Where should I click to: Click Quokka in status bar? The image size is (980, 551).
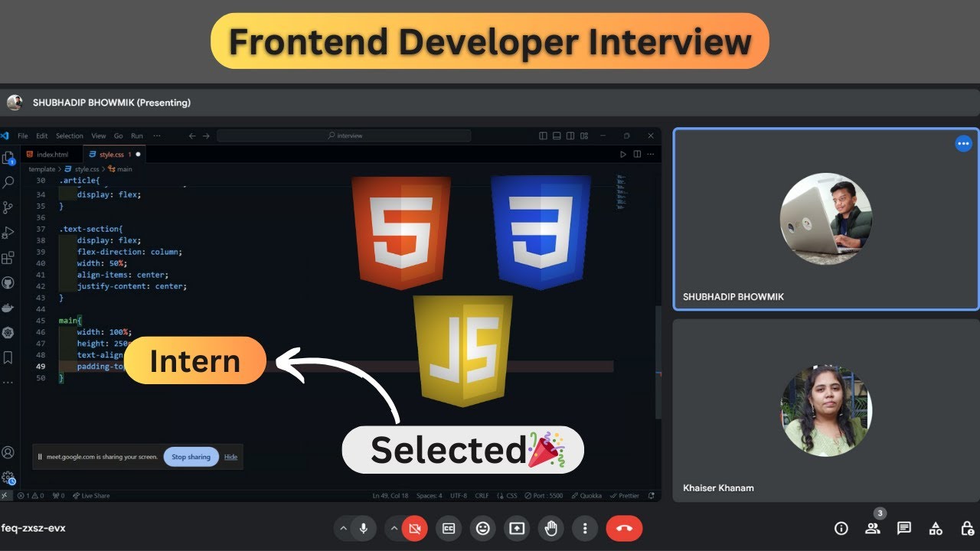click(x=587, y=496)
